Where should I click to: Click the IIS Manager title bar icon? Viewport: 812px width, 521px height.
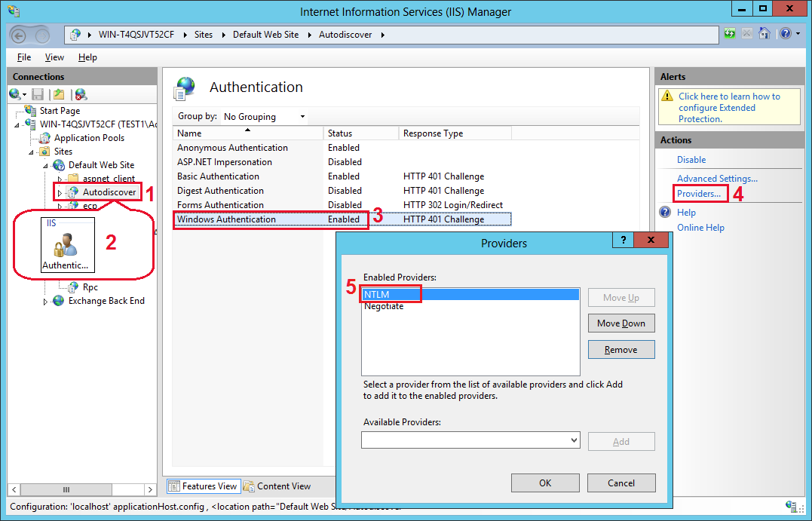coord(14,11)
